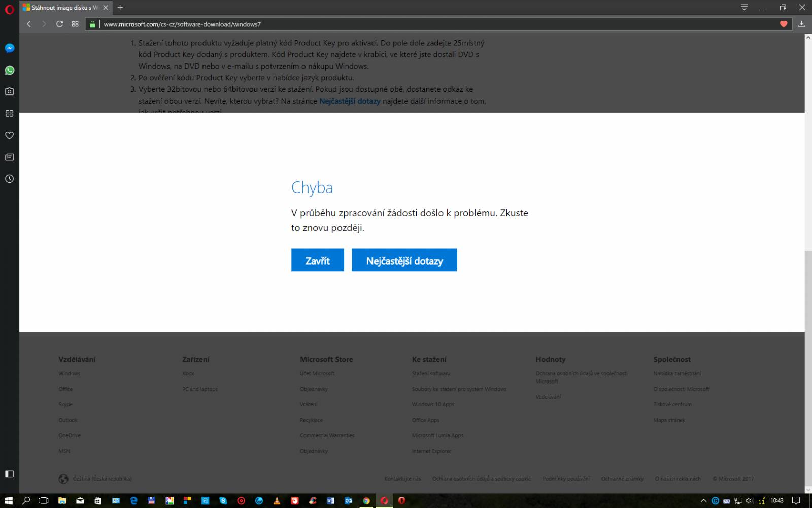Open the Opera main menu
This screenshot has height=508, width=812.
(x=9, y=9)
